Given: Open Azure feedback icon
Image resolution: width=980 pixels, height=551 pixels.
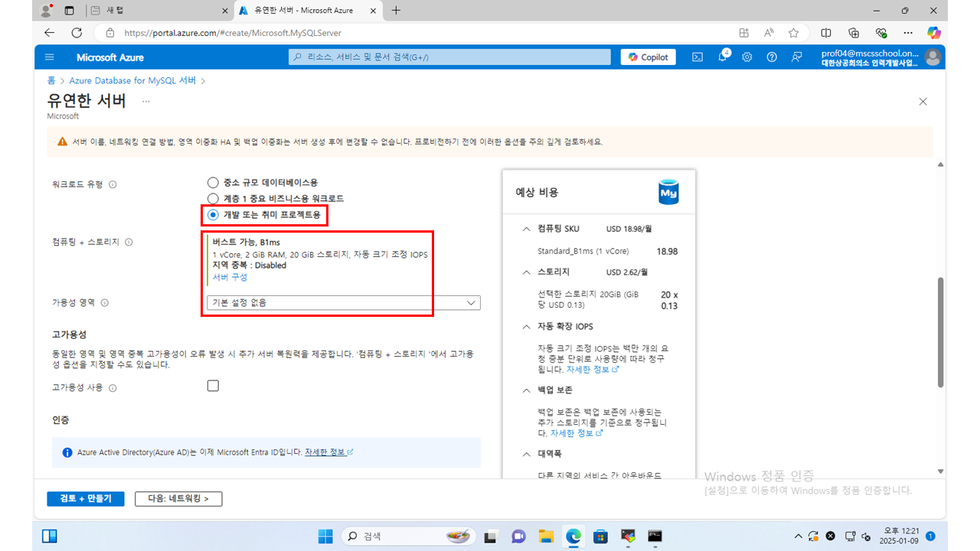Looking at the screenshot, I should (x=797, y=57).
